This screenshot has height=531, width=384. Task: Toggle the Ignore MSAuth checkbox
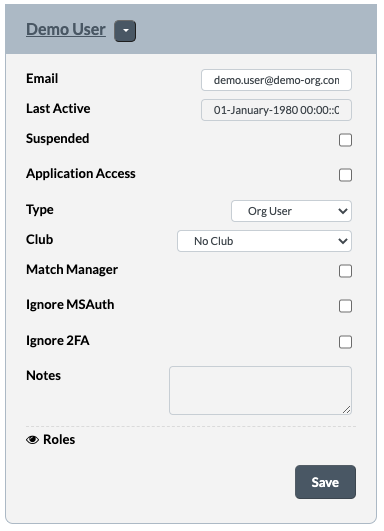345,306
